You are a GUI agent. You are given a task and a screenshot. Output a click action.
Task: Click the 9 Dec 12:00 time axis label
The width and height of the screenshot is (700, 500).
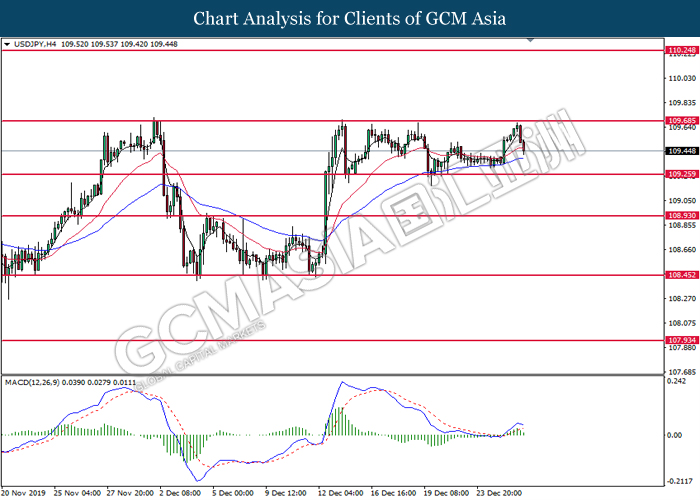286,493
